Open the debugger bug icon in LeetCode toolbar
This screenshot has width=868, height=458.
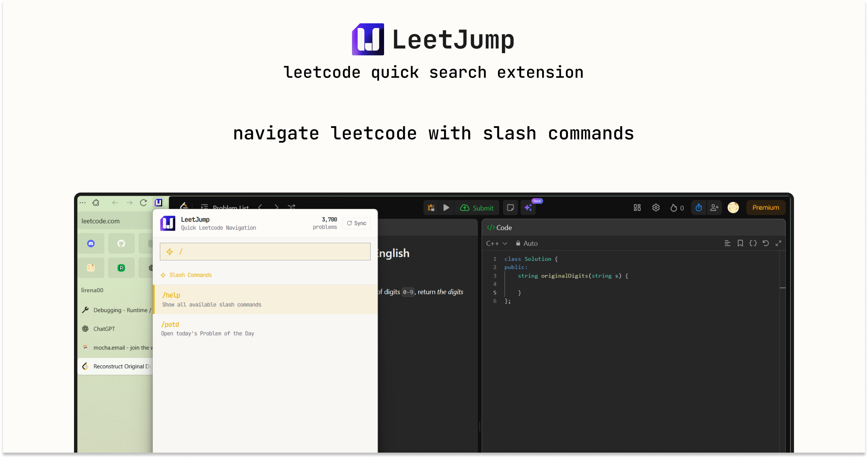(431, 208)
